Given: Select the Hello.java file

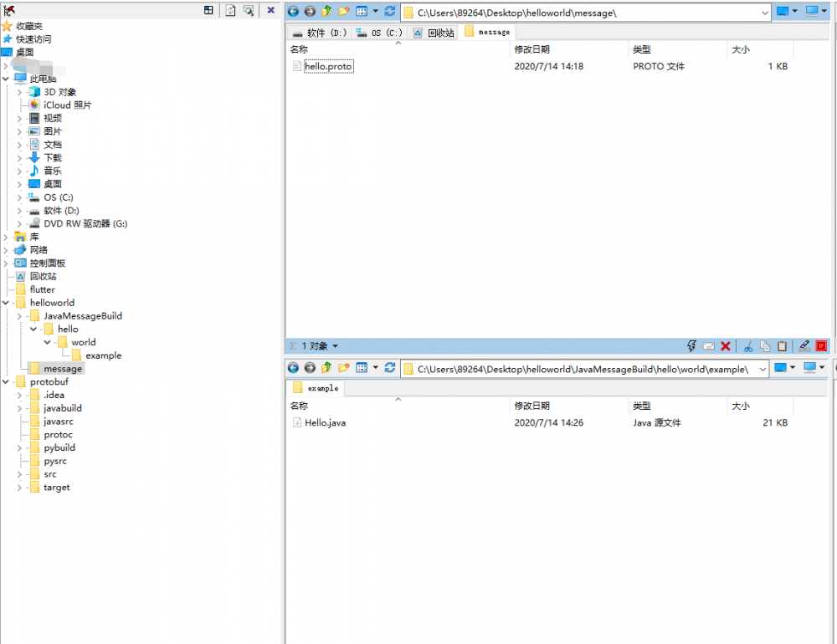Looking at the screenshot, I should [325, 422].
